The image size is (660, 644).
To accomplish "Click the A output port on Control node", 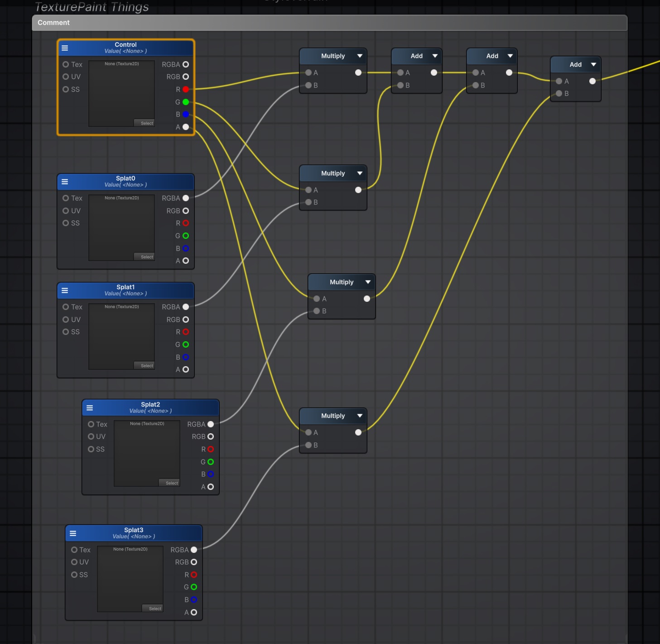I will 186,127.
